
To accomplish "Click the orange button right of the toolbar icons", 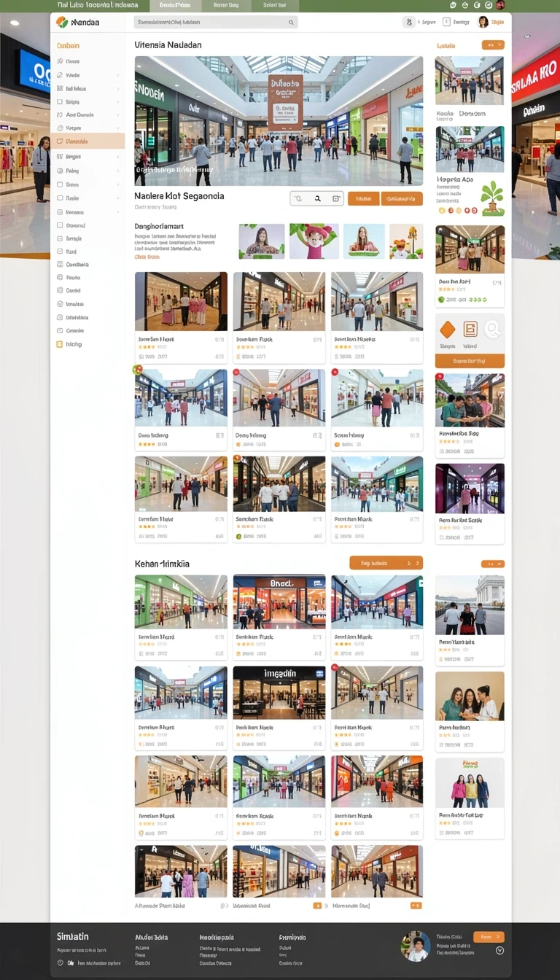I will [x=364, y=198].
